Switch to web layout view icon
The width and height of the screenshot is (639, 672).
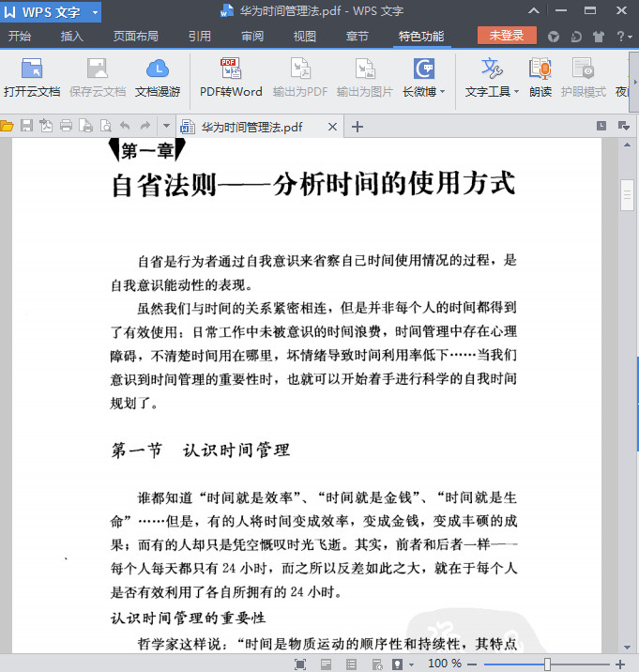point(377,664)
